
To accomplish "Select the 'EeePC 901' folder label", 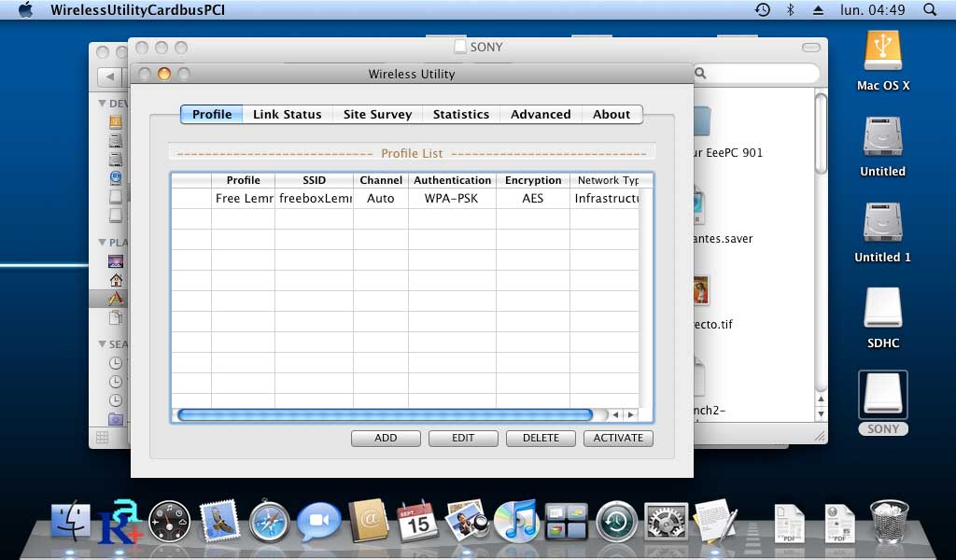I will (728, 153).
